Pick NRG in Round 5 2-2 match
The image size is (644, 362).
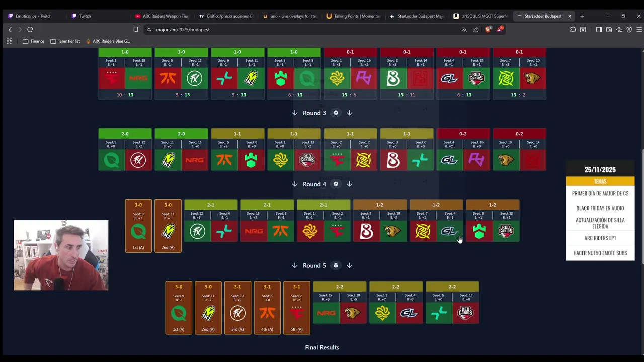click(x=326, y=313)
